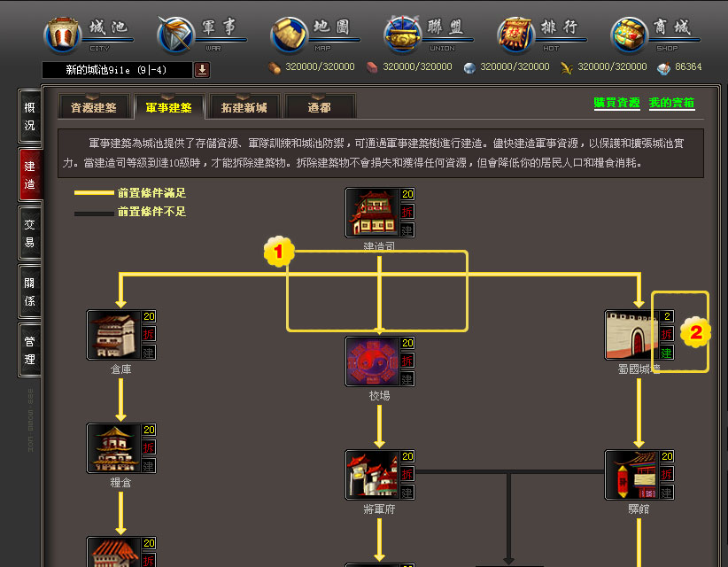
Task: Select the 關係 sidebar tab
Action: pyautogui.click(x=30, y=291)
